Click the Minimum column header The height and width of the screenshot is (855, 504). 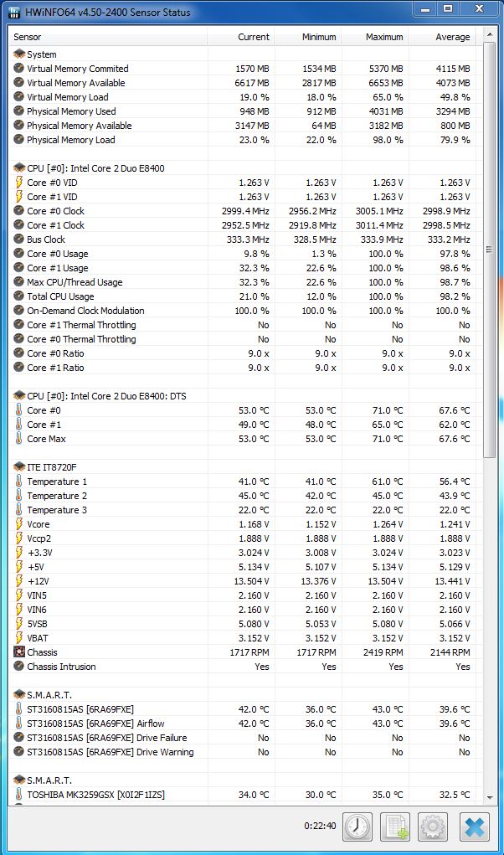(x=308, y=37)
